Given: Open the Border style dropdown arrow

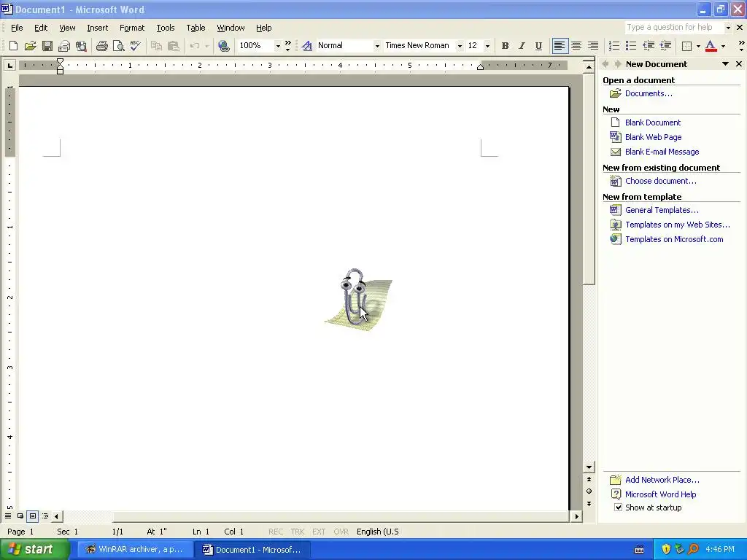Looking at the screenshot, I should [698, 46].
